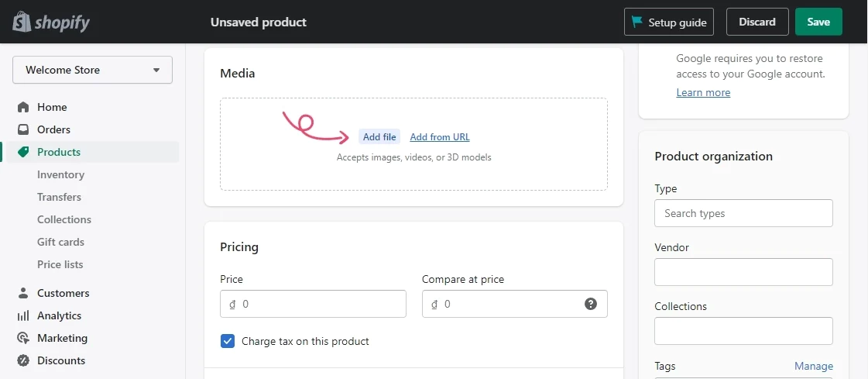Focus the Price input field
Viewport: 868px width, 379px height.
pos(313,304)
